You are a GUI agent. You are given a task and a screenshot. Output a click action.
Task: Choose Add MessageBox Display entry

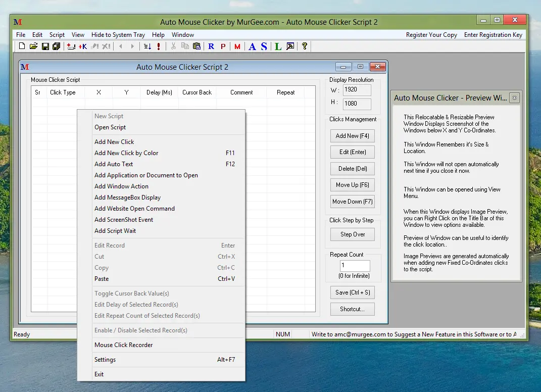pyautogui.click(x=169, y=198)
